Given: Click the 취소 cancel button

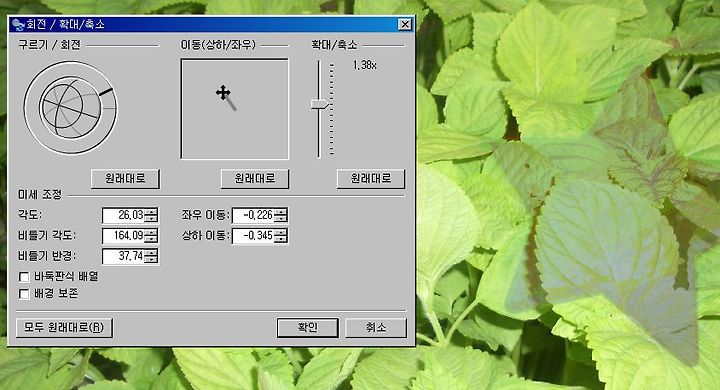Looking at the screenshot, I should (x=376, y=328).
